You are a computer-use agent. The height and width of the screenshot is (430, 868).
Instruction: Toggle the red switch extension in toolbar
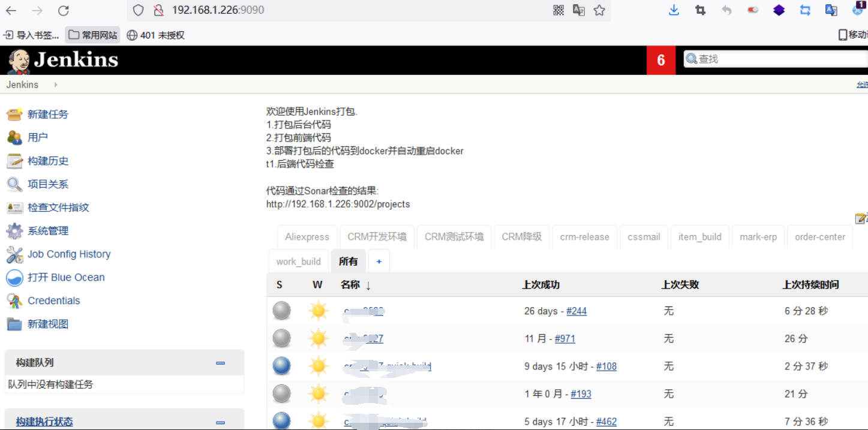pos(752,10)
